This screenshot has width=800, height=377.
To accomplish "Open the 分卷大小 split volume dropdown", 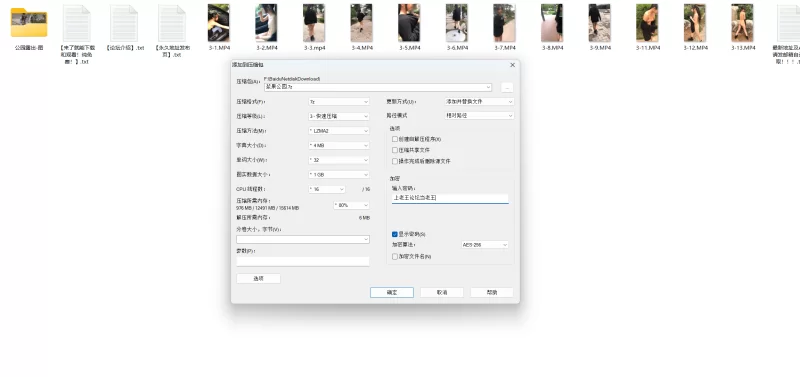I will pyautogui.click(x=303, y=239).
